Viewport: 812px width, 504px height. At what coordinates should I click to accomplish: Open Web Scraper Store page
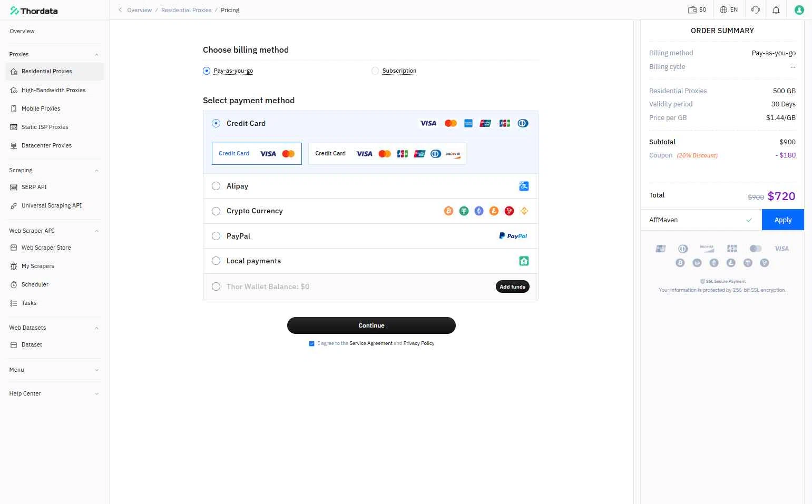pyautogui.click(x=46, y=248)
